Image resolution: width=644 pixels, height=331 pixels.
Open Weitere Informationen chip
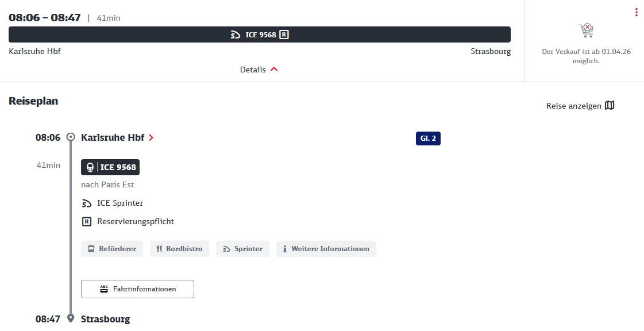326,249
